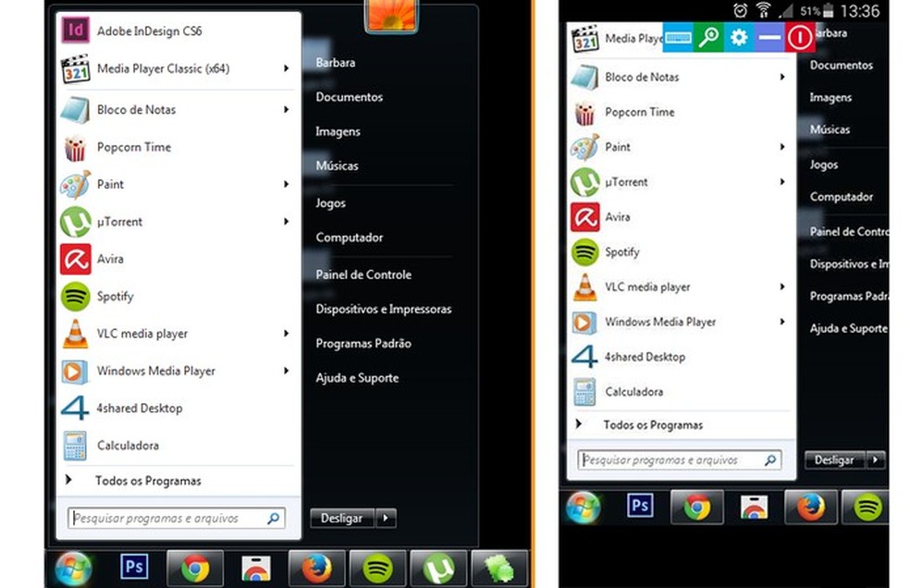Expand VLC media player jump list arrow, left menu
Viewport: 910px width, 588px height.
pos(286,333)
